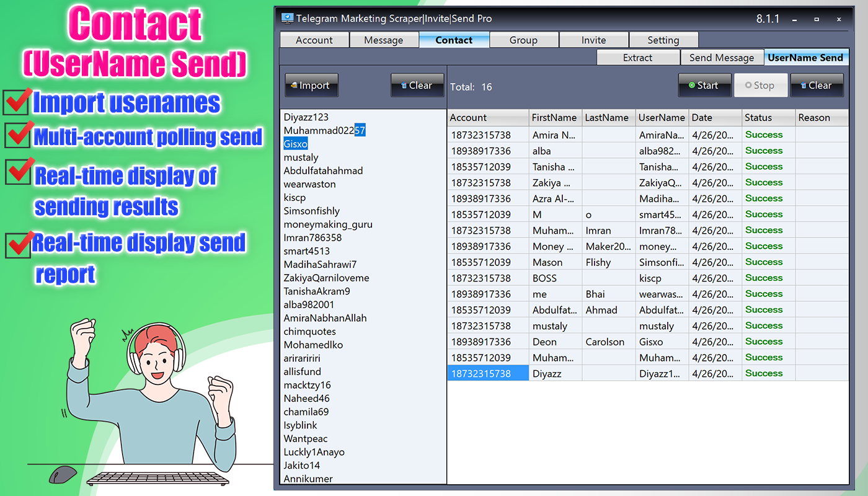
Task: Switch to the Account tab
Action: point(314,39)
